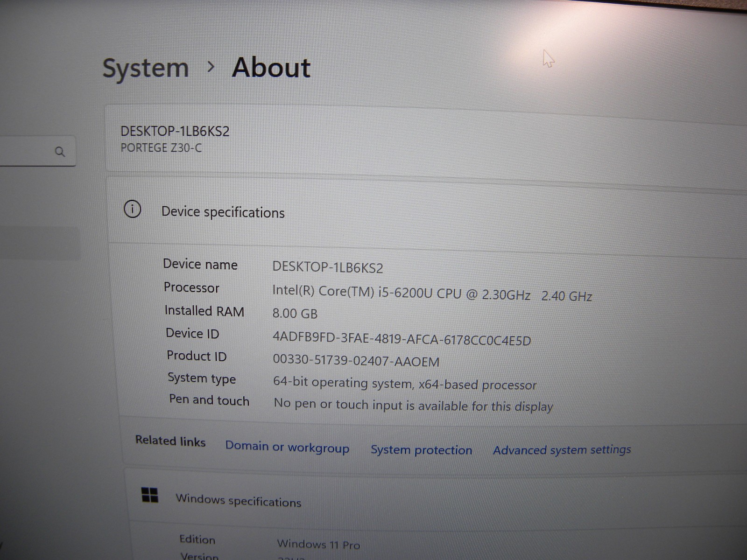Click the Installed RAM label
The width and height of the screenshot is (747, 560).
204,311
